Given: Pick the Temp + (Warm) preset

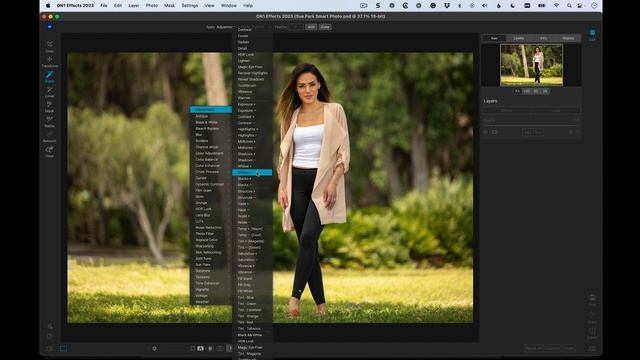Looking at the screenshot, I should (252, 229).
